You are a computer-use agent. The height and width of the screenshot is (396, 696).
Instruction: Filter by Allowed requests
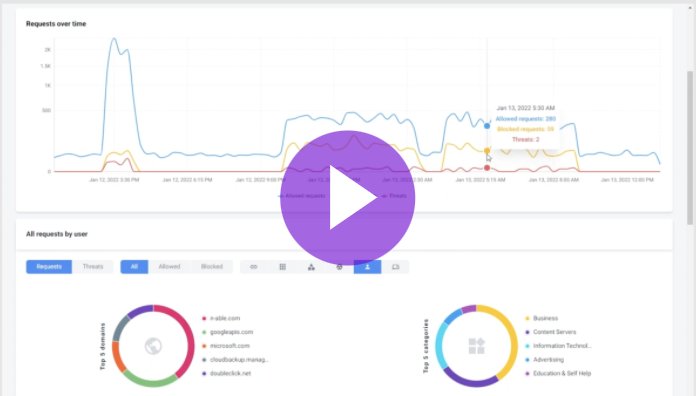click(x=169, y=266)
